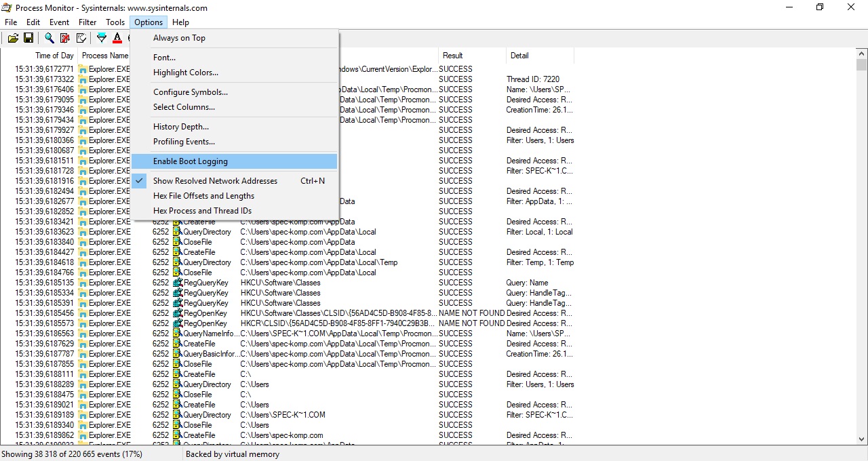
Task: Choose Select Columns... from Options menu
Action: coord(184,107)
